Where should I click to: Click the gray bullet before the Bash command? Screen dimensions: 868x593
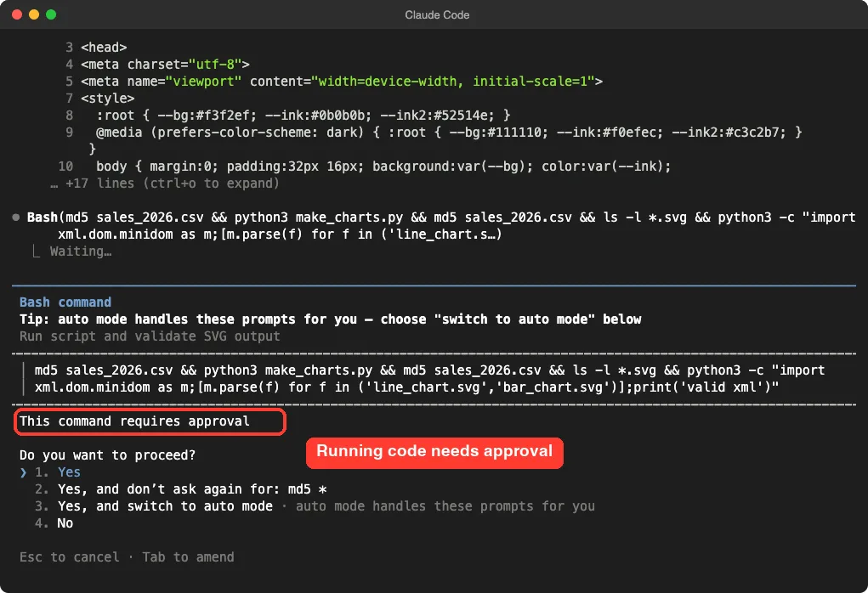coord(16,217)
